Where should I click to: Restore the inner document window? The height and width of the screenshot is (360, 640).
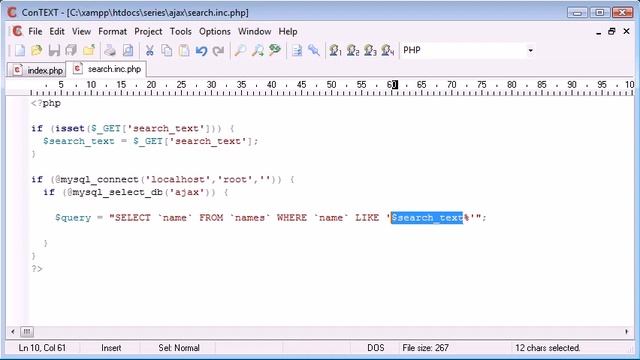(611, 31)
